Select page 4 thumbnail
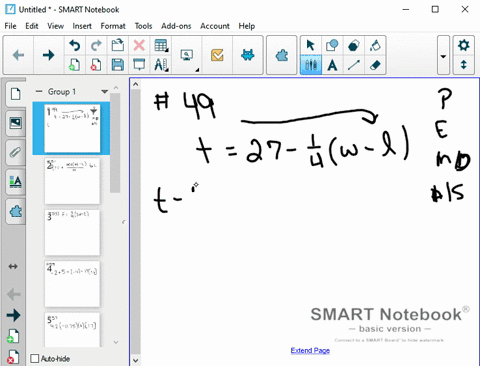Viewport: 480px width, 366px height. coord(72,284)
